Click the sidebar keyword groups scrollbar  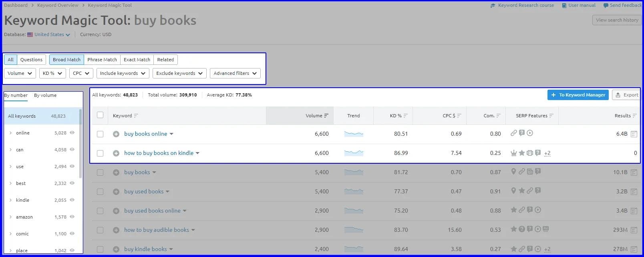[x=80, y=144]
